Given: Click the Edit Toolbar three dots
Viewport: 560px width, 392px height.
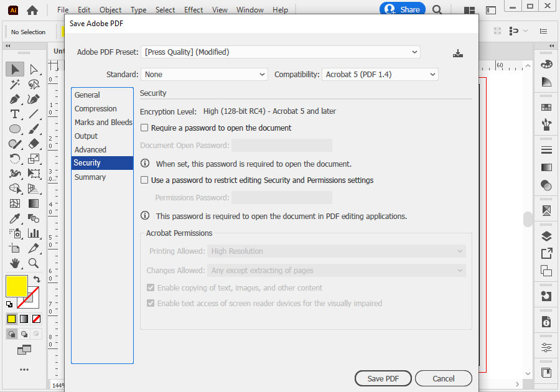Looking at the screenshot, I should (24, 370).
